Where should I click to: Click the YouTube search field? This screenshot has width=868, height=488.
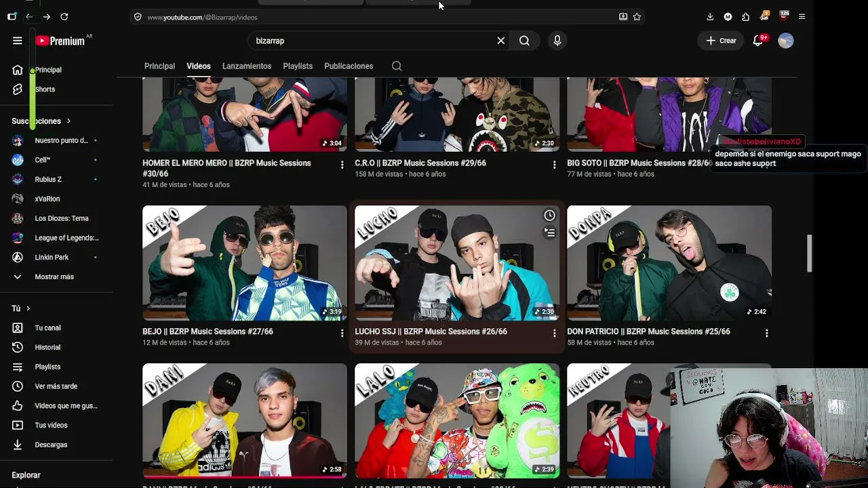[373, 41]
